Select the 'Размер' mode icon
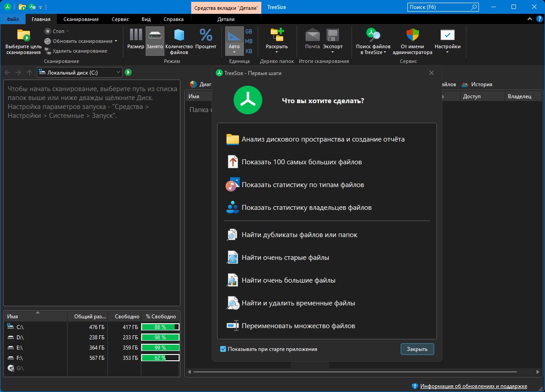 pyautogui.click(x=135, y=35)
